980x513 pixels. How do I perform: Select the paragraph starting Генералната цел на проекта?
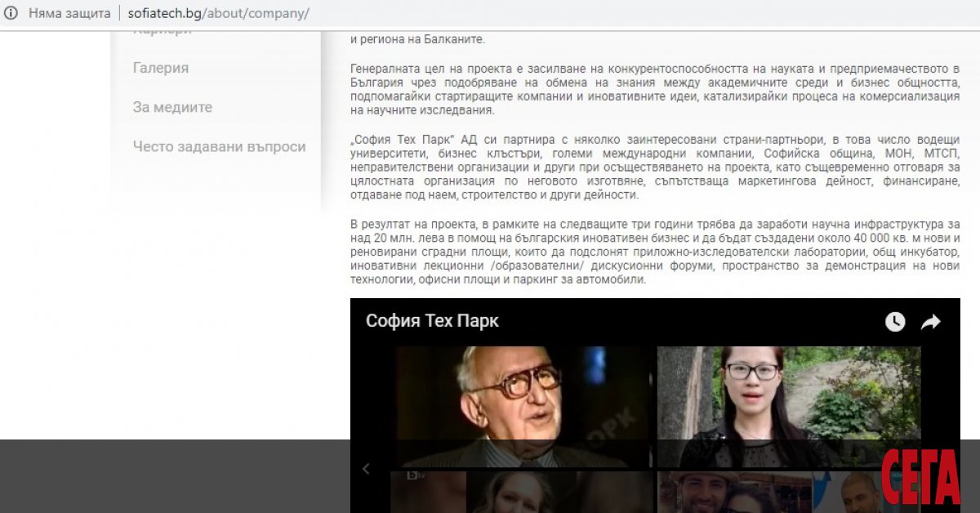point(655,89)
